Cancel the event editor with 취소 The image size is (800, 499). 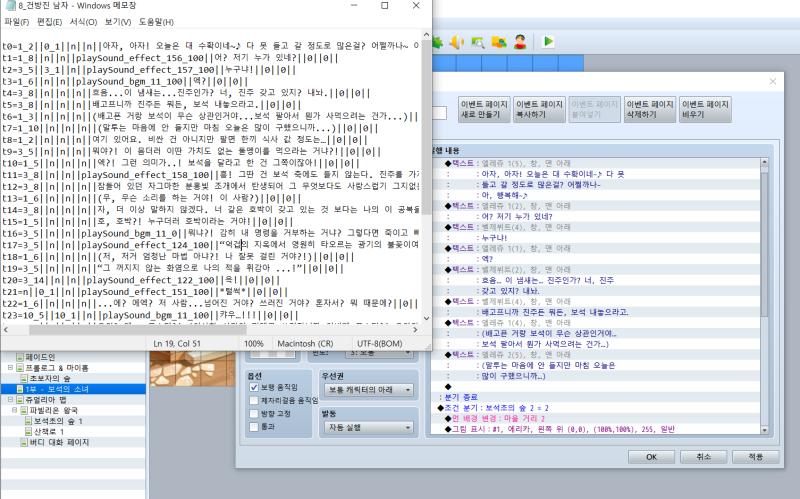coord(704,457)
